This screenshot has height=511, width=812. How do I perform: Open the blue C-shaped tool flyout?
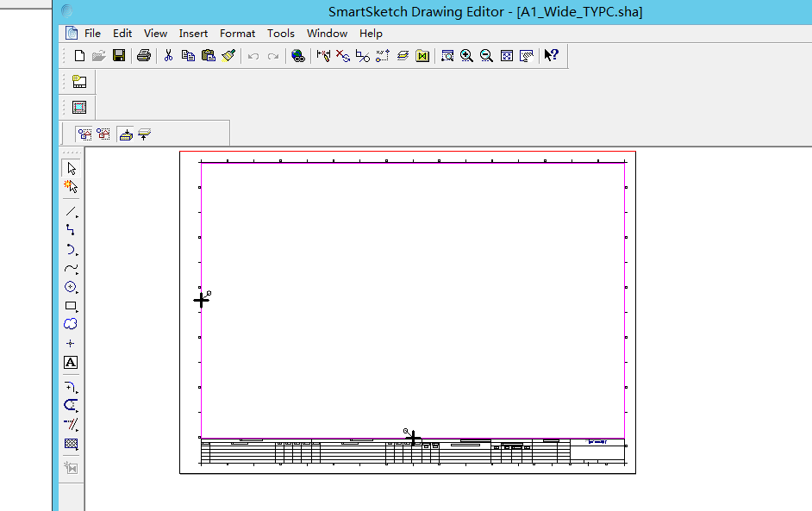click(71, 405)
